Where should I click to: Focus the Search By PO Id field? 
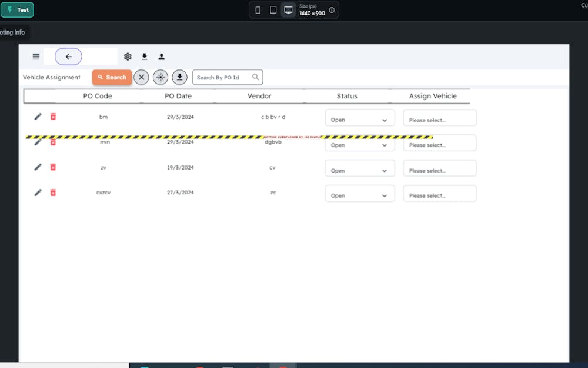pos(227,77)
